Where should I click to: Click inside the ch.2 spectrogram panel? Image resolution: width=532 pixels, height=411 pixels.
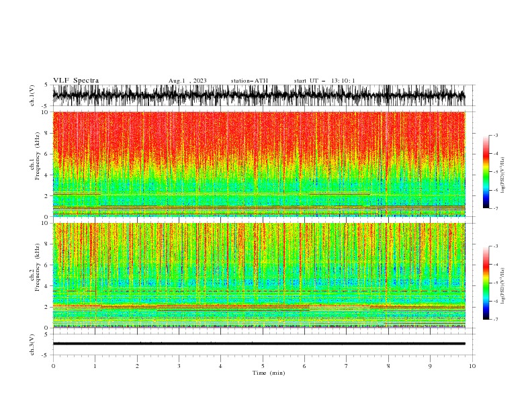tap(259, 275)
